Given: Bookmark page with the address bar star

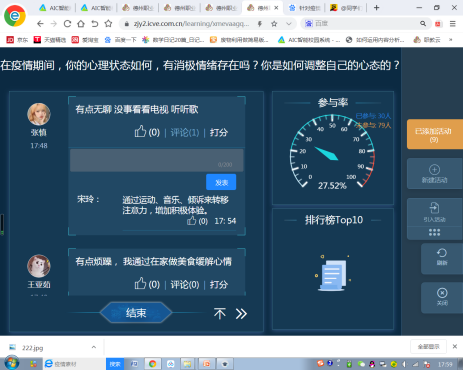Looking at the screenshot, I should tap(274, 24).
